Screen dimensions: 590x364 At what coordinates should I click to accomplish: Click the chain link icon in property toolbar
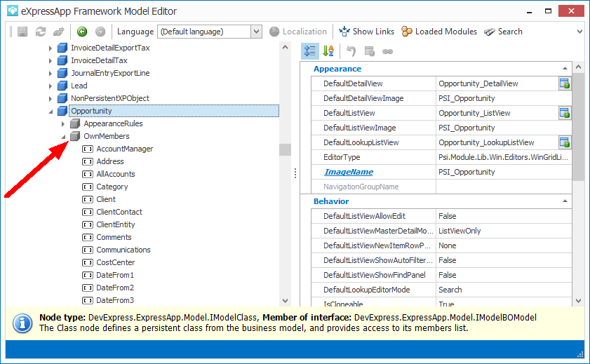tap(387, 51)
